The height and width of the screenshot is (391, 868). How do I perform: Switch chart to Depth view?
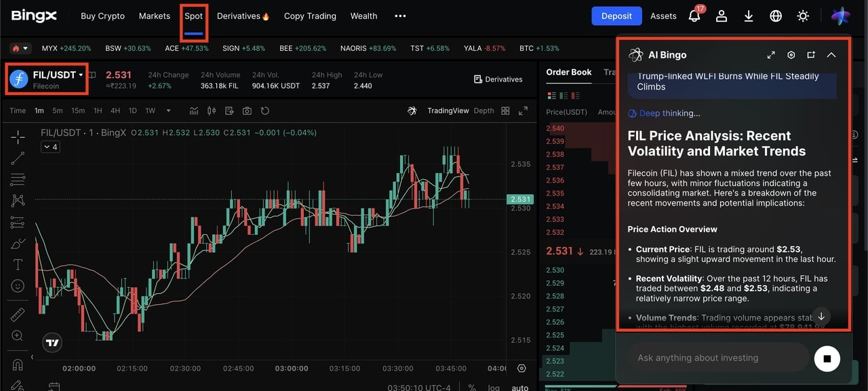[x=484, y=111]
